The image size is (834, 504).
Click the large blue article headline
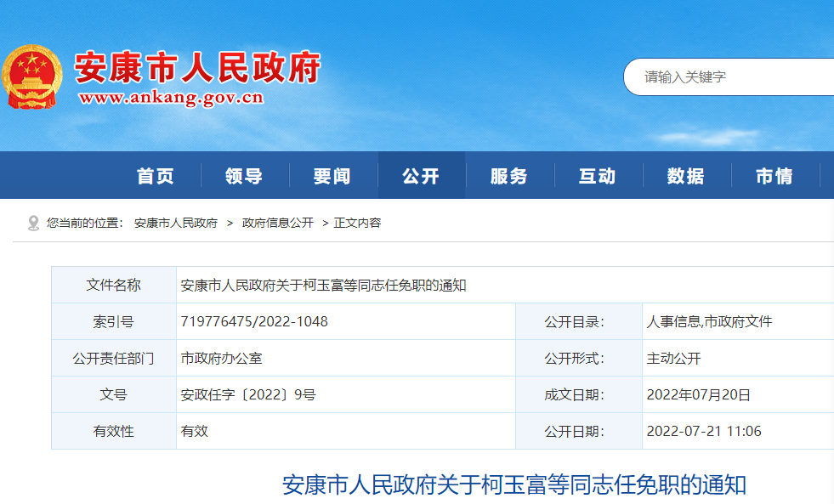pyautogui.click(x=513, y=484)
